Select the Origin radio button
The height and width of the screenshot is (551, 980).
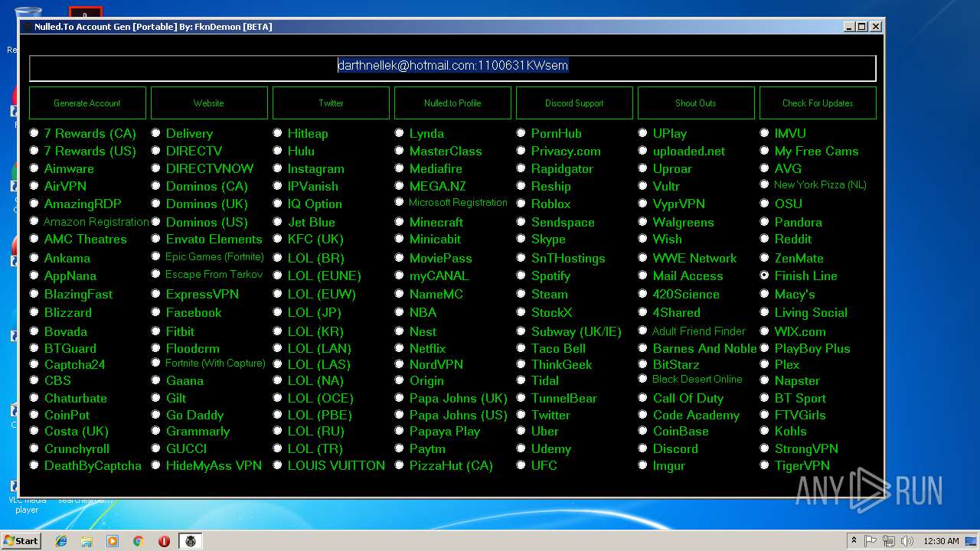pos(399,380)
